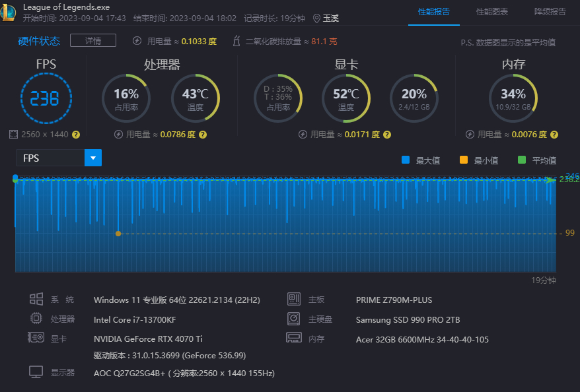Click the 99 minimum FPS label

[x=570, y=233]
